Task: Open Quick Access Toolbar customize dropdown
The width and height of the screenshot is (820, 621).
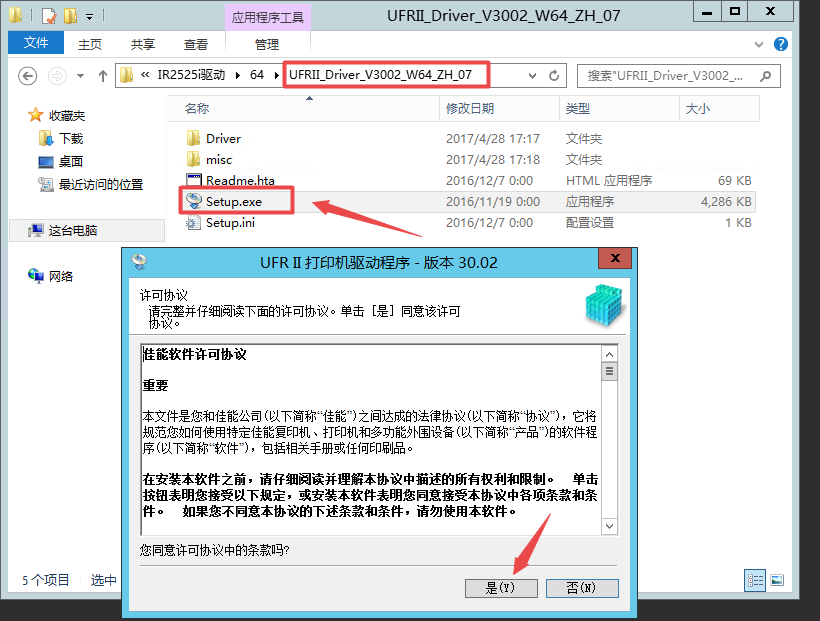Action: pos(89,16)
